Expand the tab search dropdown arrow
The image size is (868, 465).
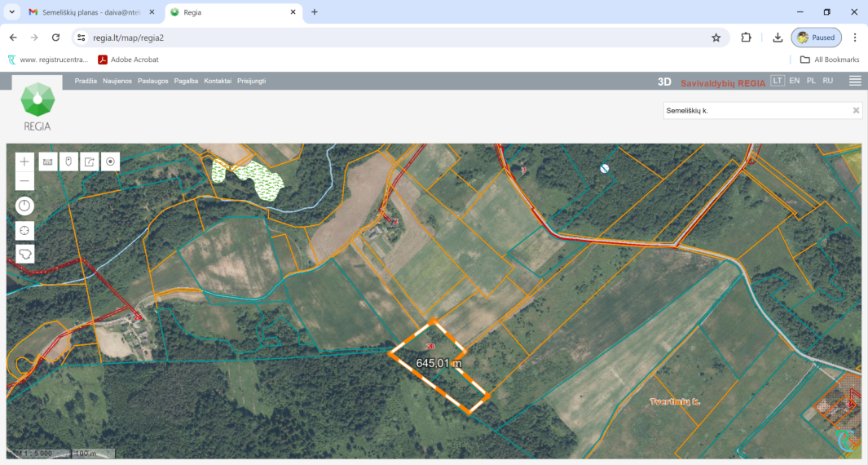point(11,12)
